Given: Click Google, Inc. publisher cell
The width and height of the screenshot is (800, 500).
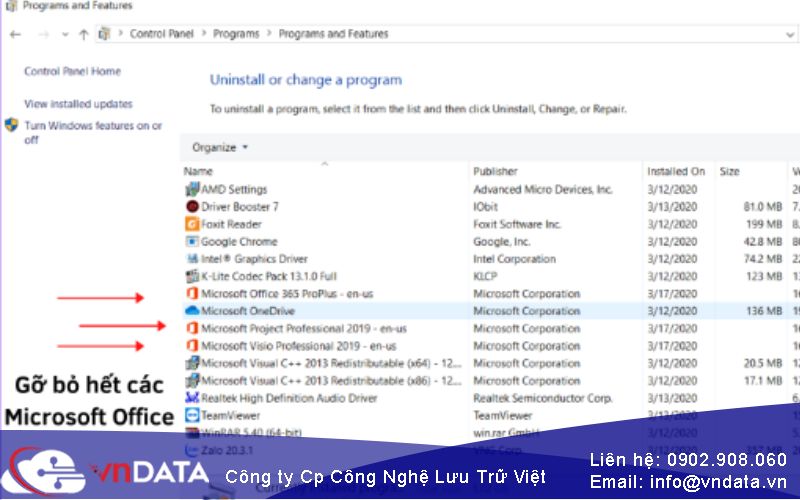Looking at the screenshot, I should [502, 241].
